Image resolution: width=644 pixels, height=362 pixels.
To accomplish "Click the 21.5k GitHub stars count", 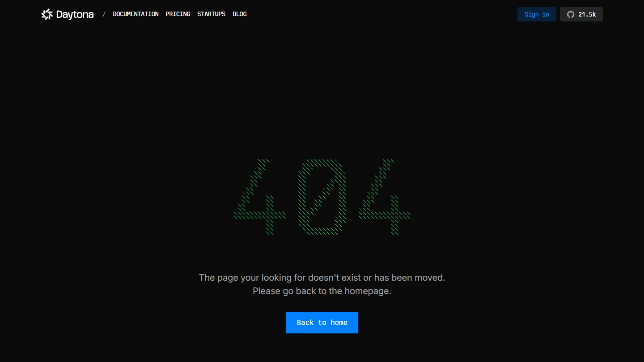I will tap(587, 14).
